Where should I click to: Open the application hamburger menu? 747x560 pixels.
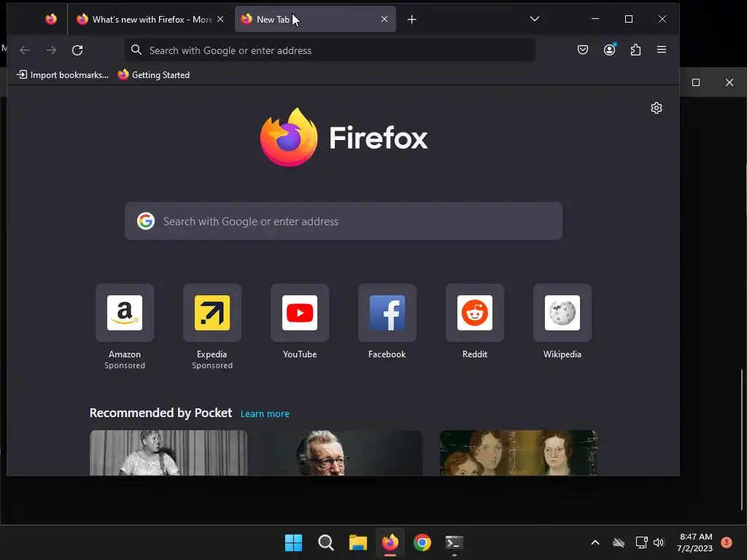coord(662,50)
